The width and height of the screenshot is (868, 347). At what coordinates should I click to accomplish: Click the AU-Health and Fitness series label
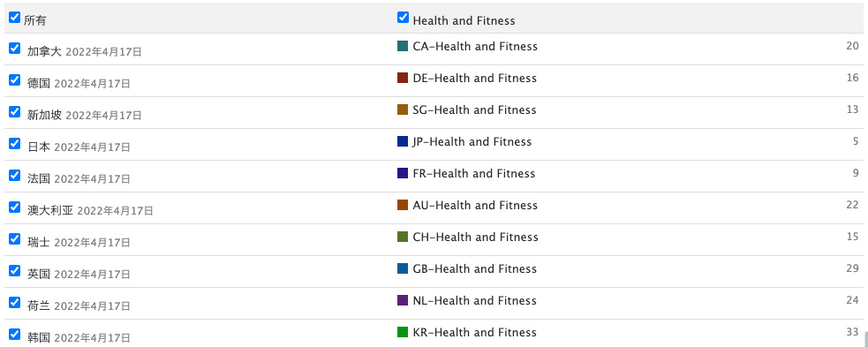tap(475, 206)
